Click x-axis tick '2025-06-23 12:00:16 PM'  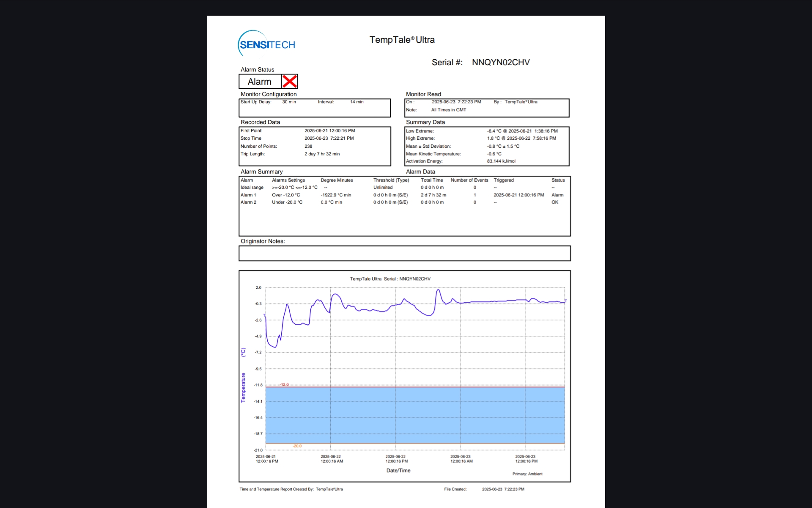pos(526,459)
